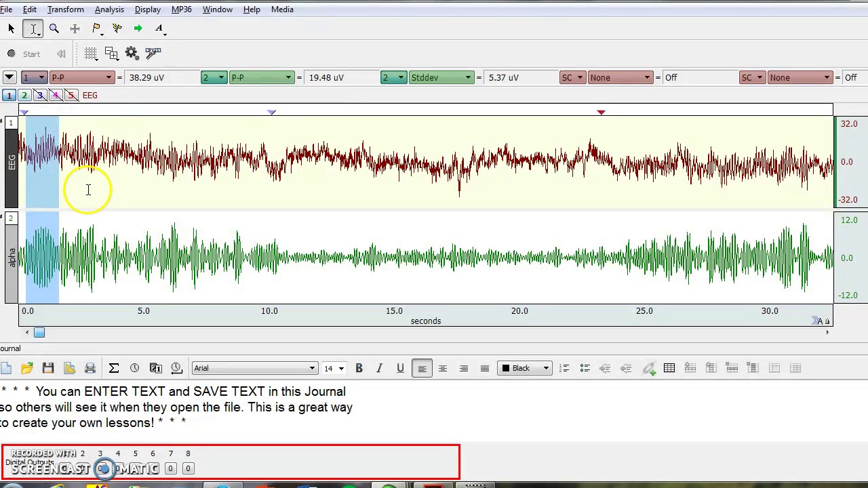Toggle left alignment button
The width and height of the screenshot is (868, 488).
pos(422,368)
